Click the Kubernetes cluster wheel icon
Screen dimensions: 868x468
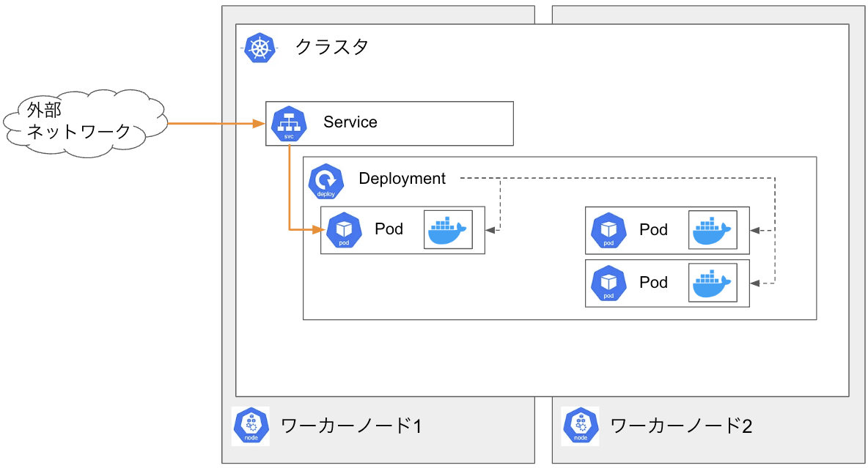(x=260, y=48)
